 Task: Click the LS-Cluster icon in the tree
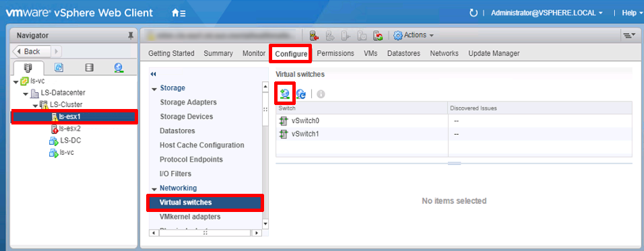coord(44,105)
